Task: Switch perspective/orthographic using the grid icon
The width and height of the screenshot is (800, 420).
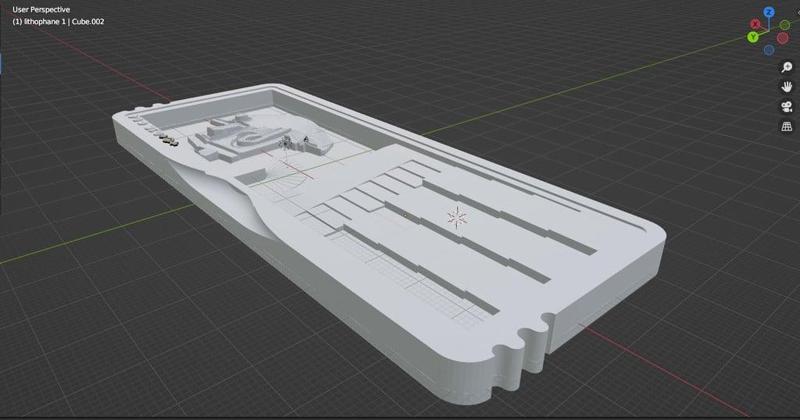Action: click(786, 126)
